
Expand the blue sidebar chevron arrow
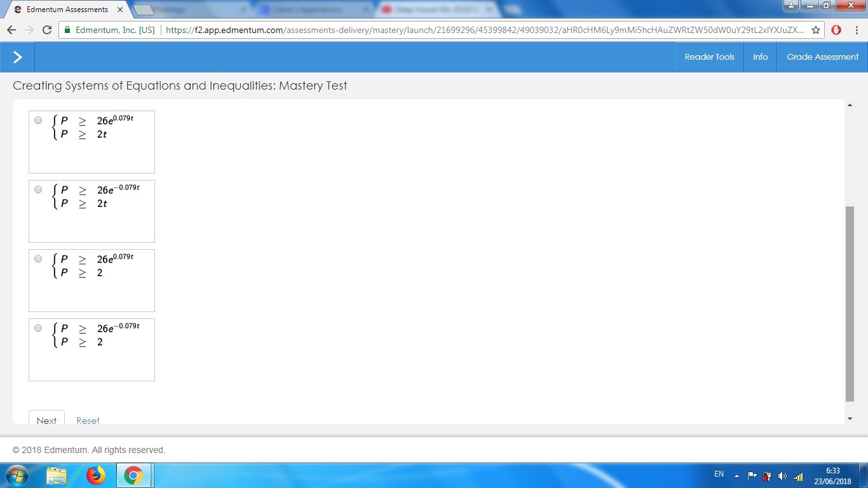click(x=17, y=57)
